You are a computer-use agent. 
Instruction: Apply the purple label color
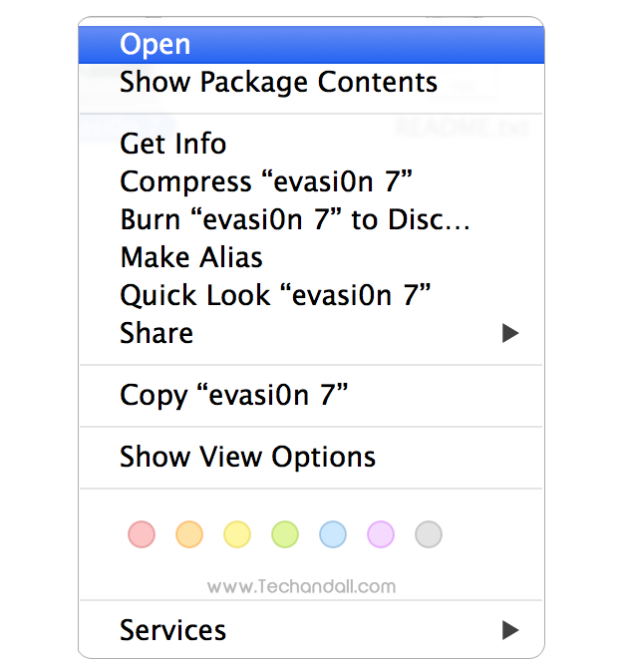pos(381,534)
